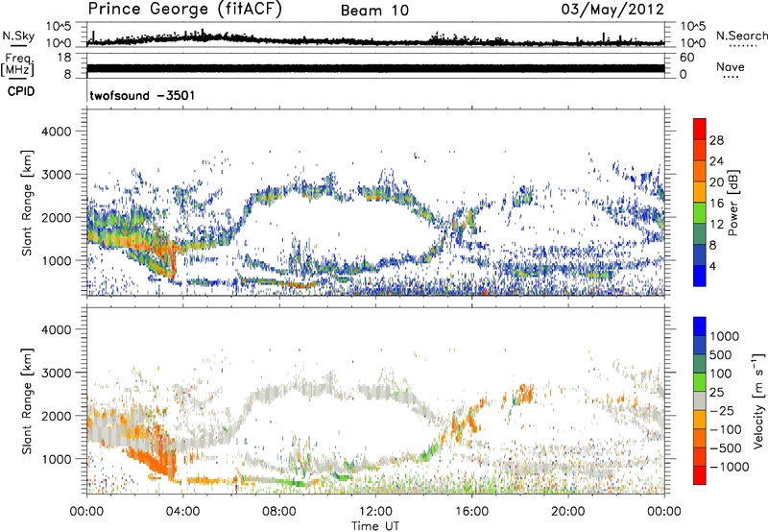768x532 pixels.
Task: Click the '16:00' time tick label
Action: (471, 512)
